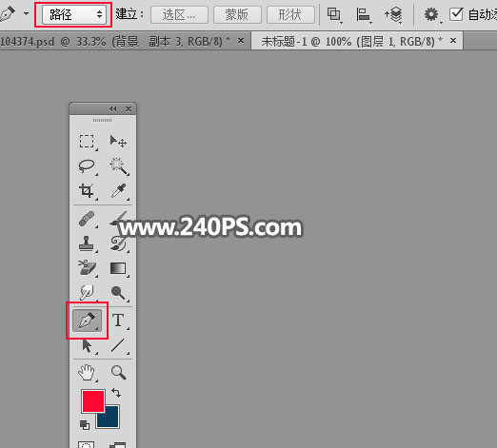
Task: Open path alignment options
Action: coord(363,14)
